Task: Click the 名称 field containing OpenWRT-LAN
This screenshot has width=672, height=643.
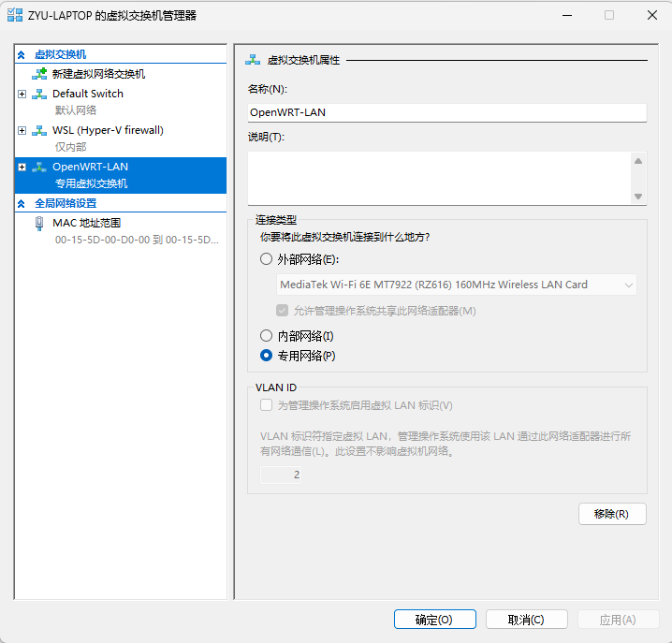Action: [x=447, y=112]
